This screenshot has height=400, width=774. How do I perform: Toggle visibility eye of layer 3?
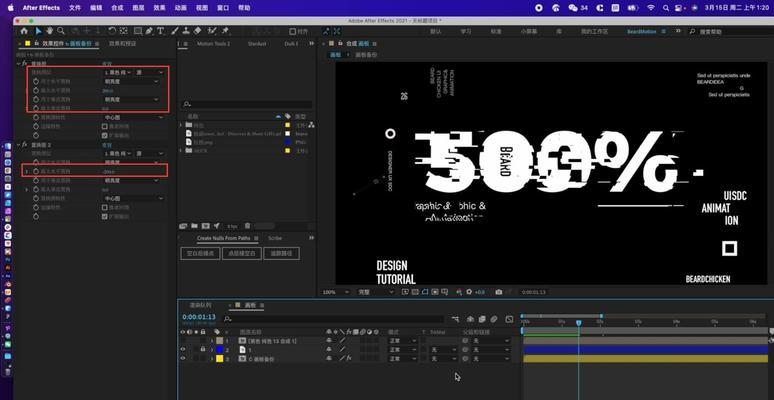[x=183, y=359]
